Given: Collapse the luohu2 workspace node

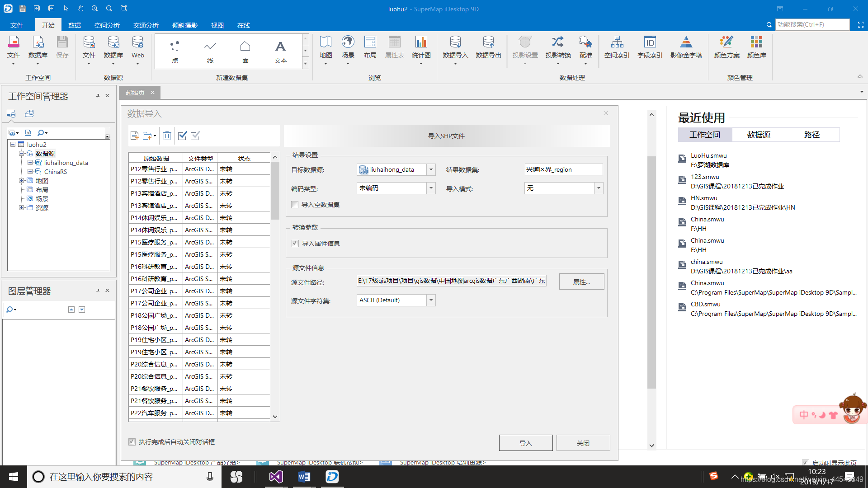Looking at the screenshot, I should pyautogui.click(x=13, y=145).
